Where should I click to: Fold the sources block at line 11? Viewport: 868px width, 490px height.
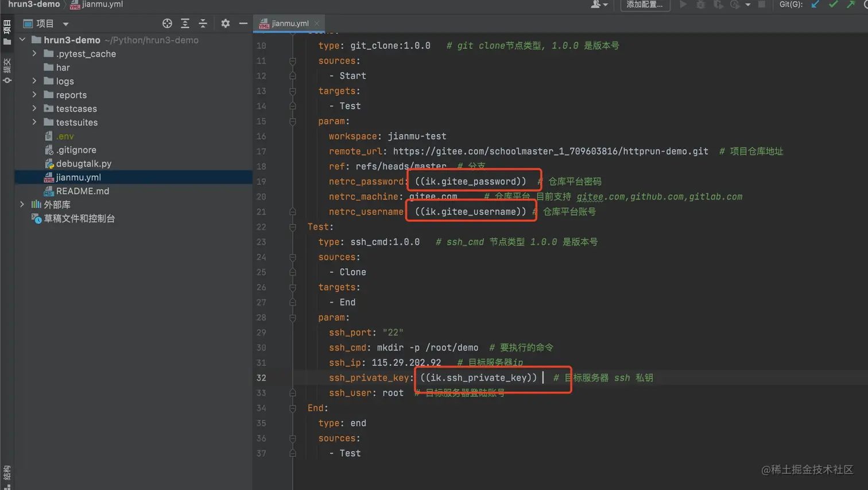coord(292,61)
